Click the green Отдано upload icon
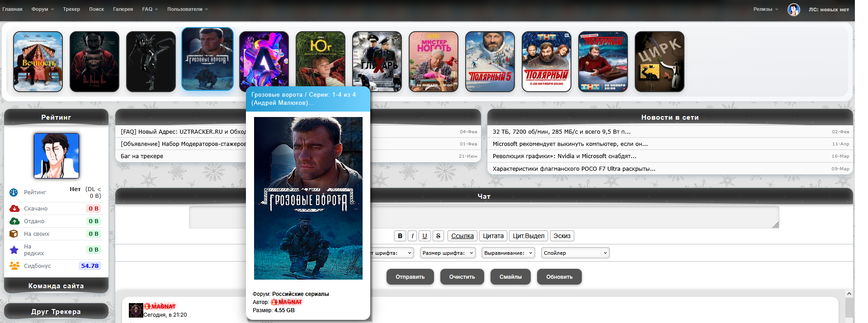Viewport: 868px width, 323px height. [x=14, y=221]
